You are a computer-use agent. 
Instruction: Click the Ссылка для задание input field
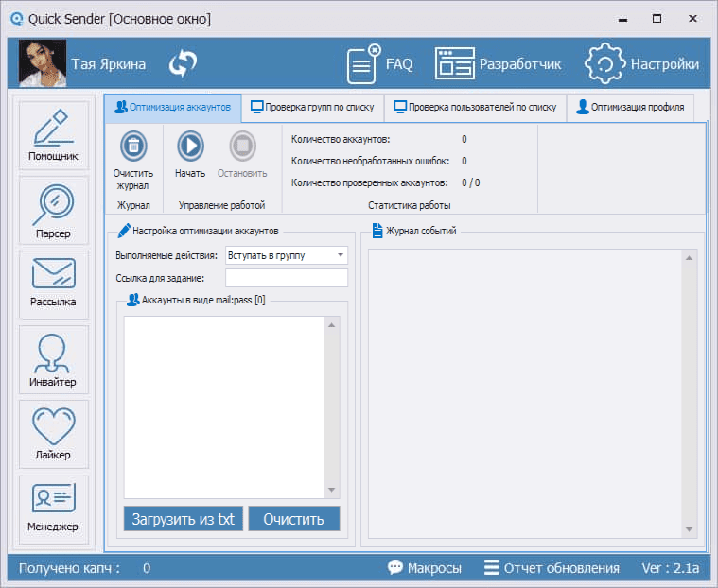tap(287, 278)
